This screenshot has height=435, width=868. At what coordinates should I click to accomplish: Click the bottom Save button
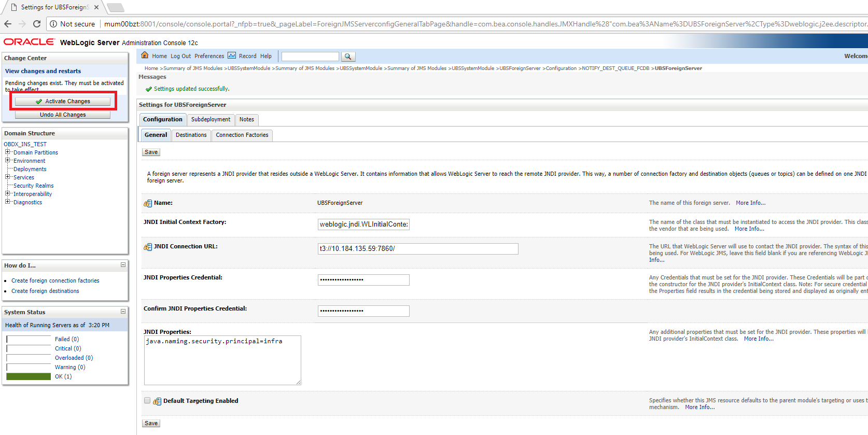[151, 423]
